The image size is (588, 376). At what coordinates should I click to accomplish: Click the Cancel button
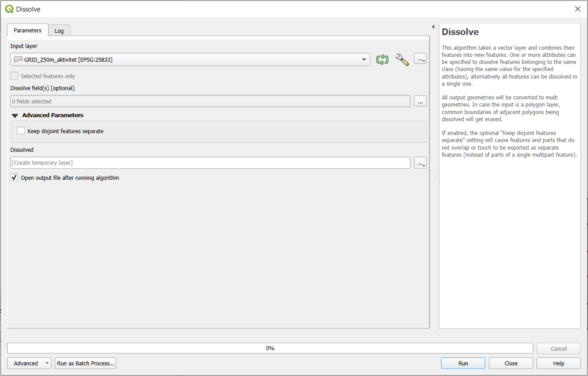(x=559, y=348)
